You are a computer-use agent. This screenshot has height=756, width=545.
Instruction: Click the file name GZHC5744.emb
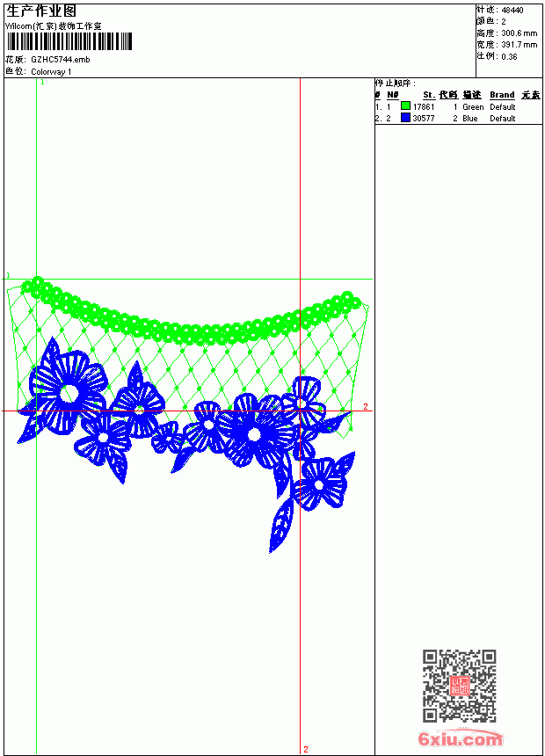tap(61, 60)
